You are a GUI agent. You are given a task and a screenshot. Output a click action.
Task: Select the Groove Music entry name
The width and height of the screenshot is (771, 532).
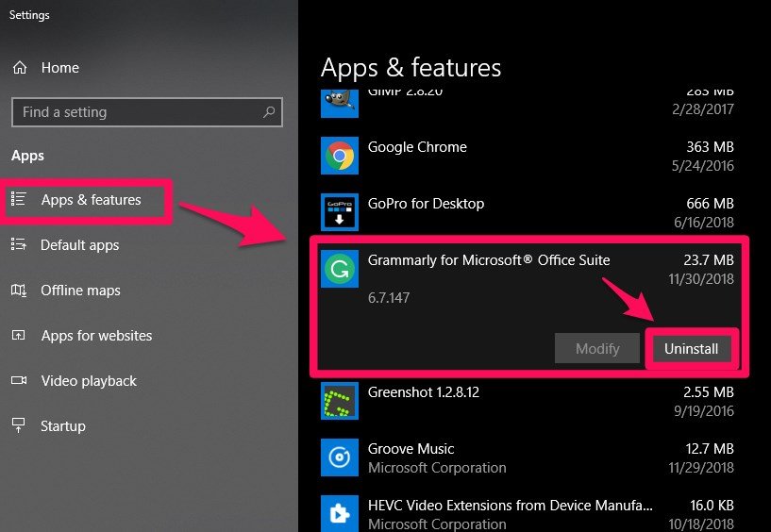pyautogui.click(x=411, y=449)
